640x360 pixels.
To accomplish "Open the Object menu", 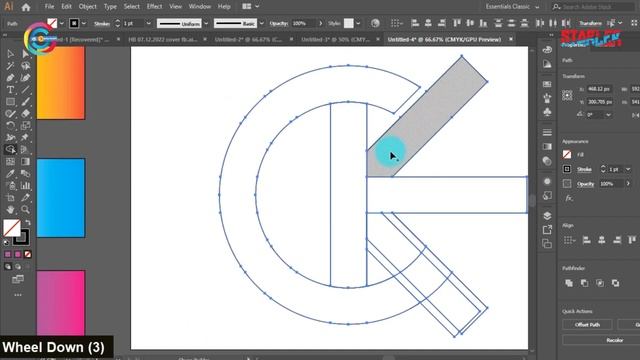I will (88, 7).
